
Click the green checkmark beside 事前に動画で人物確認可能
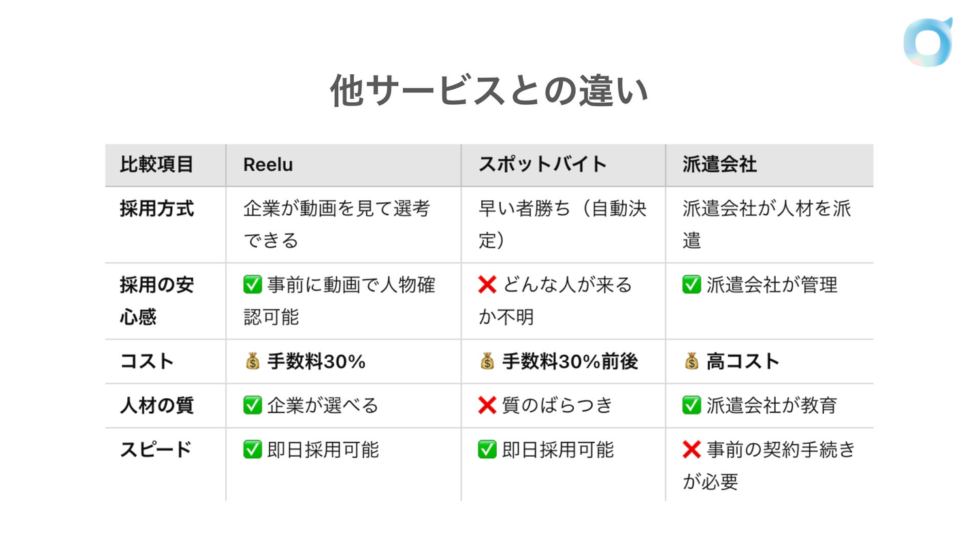point(252,285)
